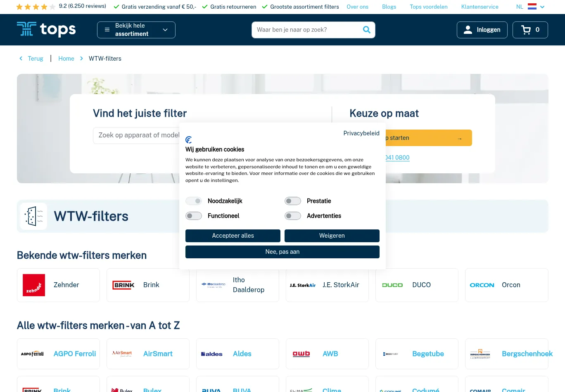565x392 pixels.
Task: Go to the Blogs menu item
Action: (x=389, y=7)
